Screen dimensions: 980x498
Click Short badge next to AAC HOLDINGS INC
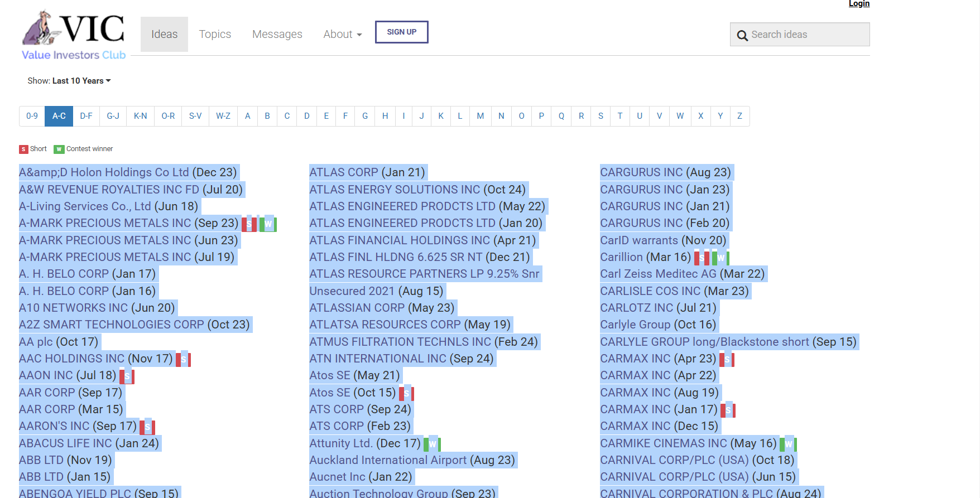click(x=183, y=360)
